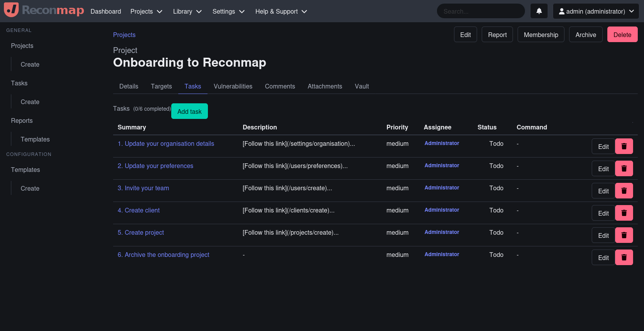Open Tasks in the sidebar
The width and height of the screenshot is (644, 331).
coord(19,83)
